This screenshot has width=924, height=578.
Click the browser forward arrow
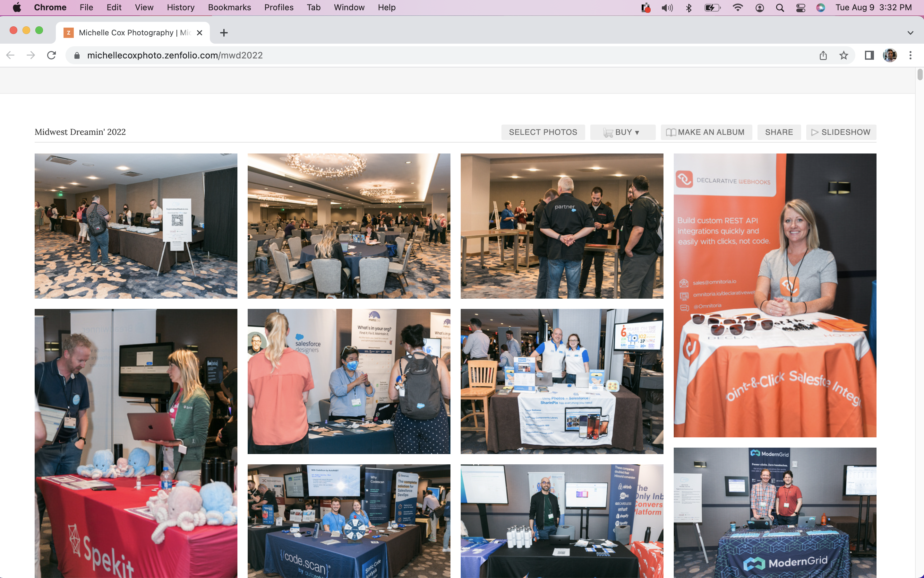31,56
